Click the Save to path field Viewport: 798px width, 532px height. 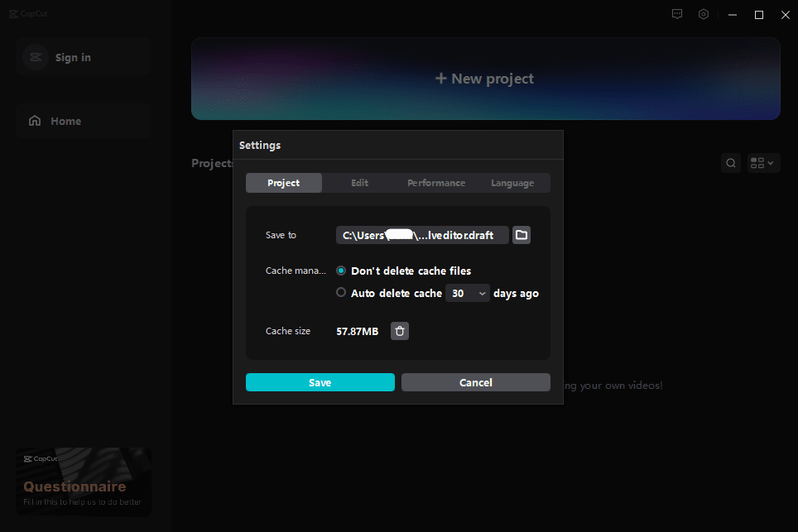click(x=422, y=235)
